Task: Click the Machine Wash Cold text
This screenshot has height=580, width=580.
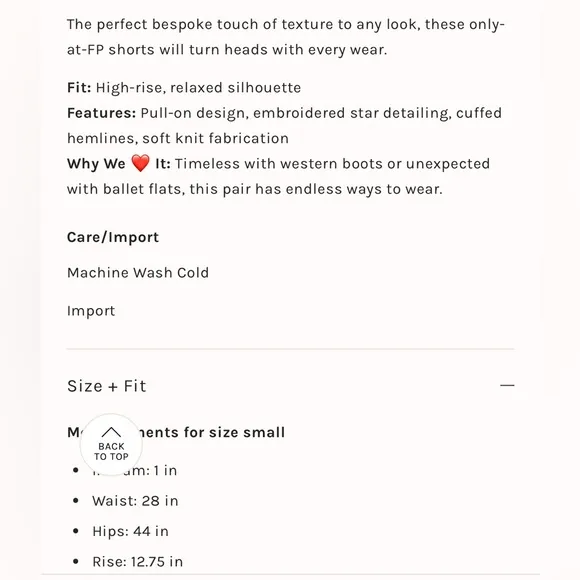Action: (138, 273)
